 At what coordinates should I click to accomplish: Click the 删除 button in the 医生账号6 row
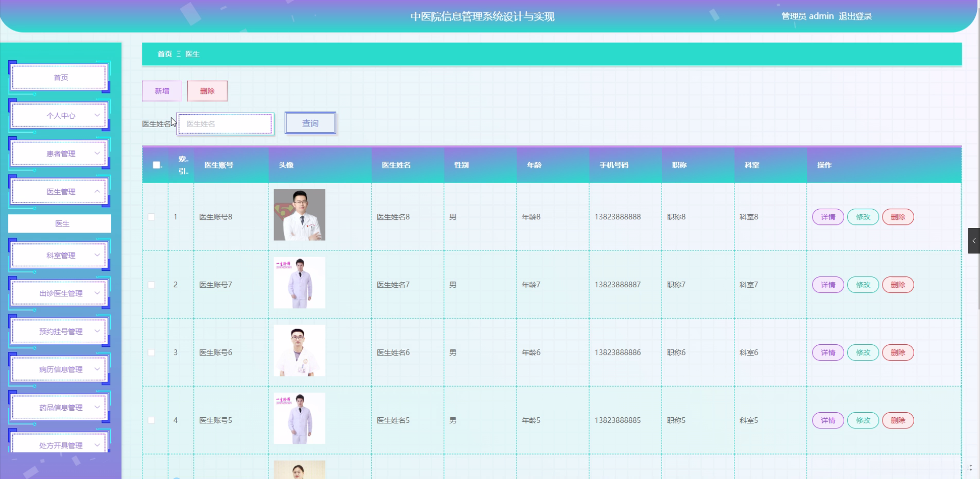pos(898,352)
